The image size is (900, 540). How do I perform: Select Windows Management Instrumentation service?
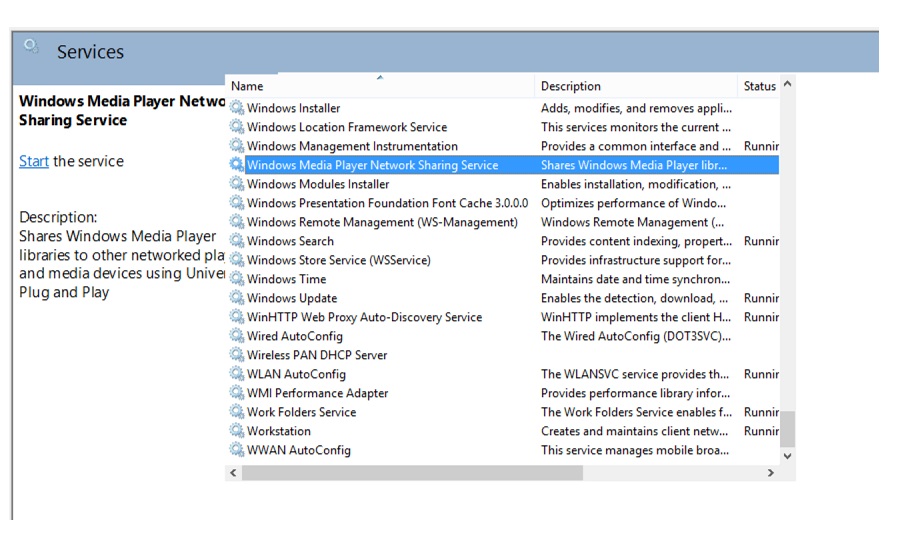(352, 146)
